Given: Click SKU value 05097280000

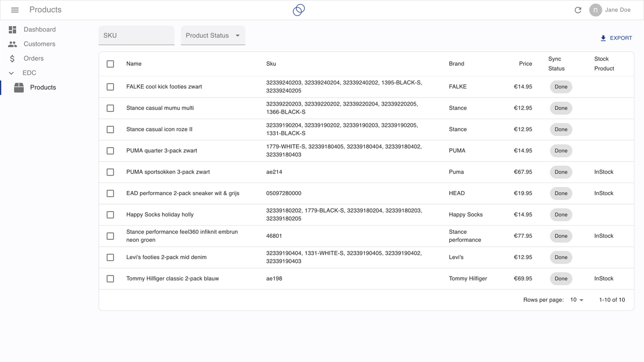Looking at the screenshot, I should point(284,194).
